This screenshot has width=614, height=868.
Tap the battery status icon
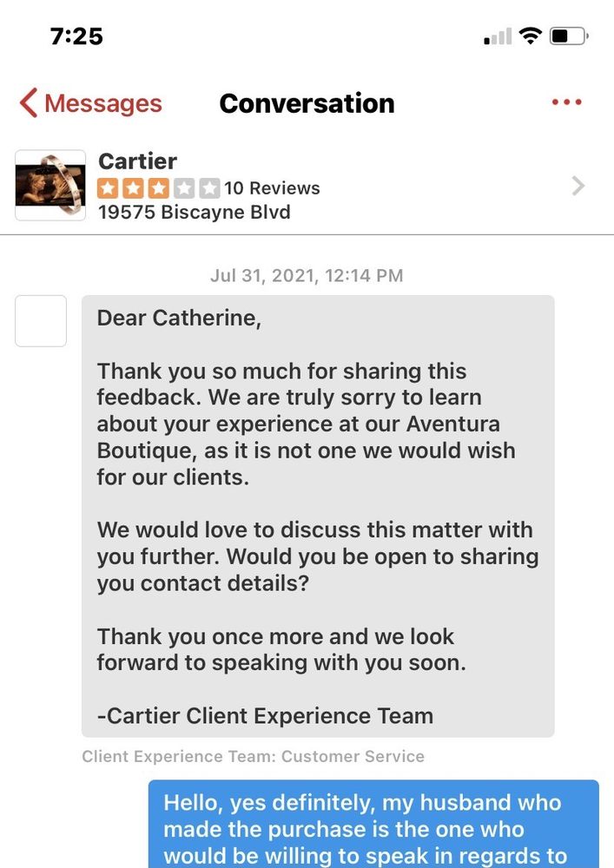[570, 36]
